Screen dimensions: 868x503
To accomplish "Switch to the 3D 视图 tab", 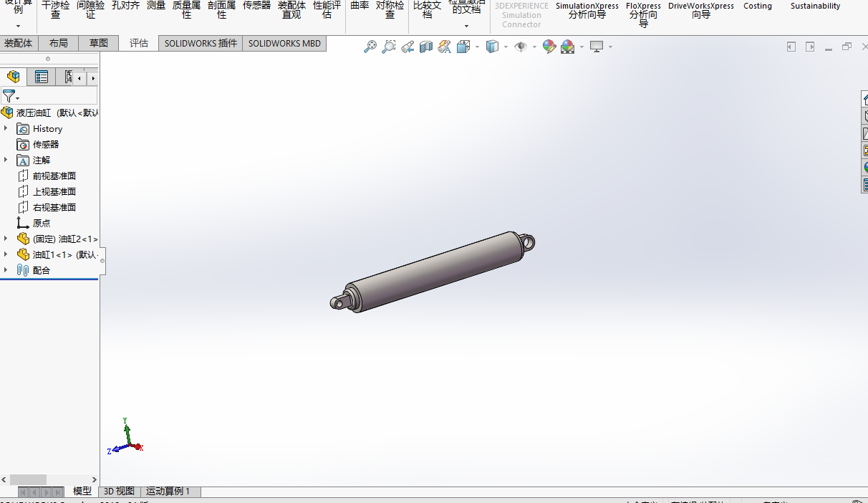I will [x=119, y=492].
